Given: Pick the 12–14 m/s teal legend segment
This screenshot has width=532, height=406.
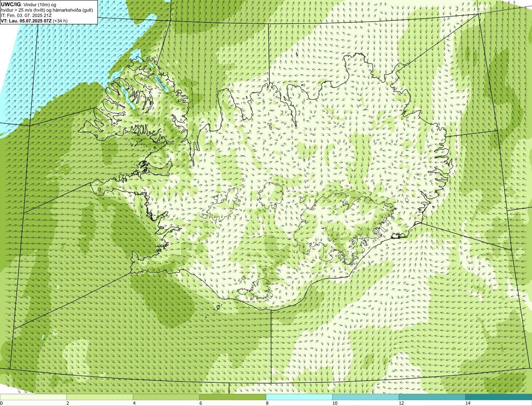Looking at the screenshot, I should (x=432, y=397).
